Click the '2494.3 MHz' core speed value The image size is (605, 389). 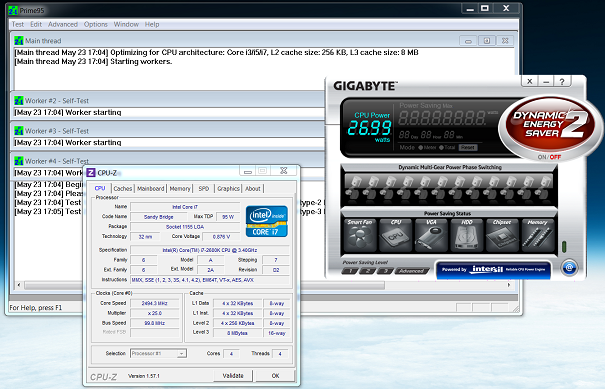[154, 303]
